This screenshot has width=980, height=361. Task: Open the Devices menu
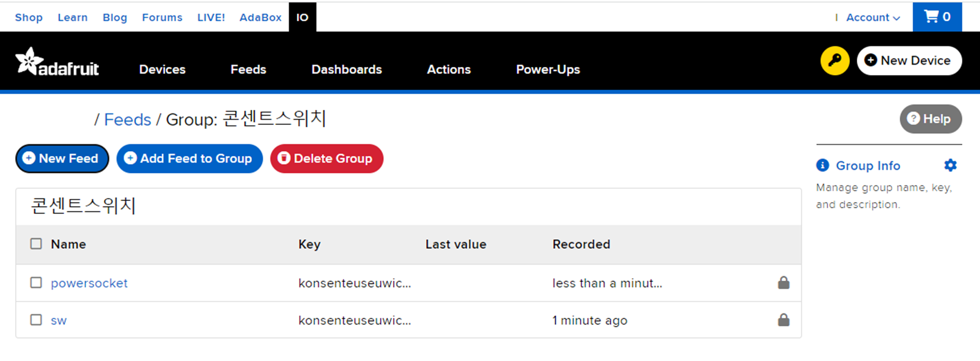tap(162, 69)
